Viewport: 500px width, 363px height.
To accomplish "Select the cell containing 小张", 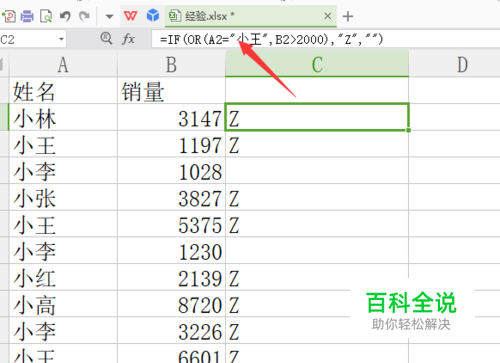I will (x=63, y=197).
